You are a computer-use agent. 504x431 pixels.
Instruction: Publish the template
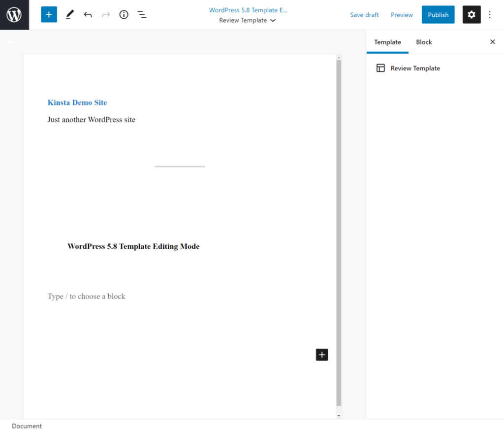[438, 14]
